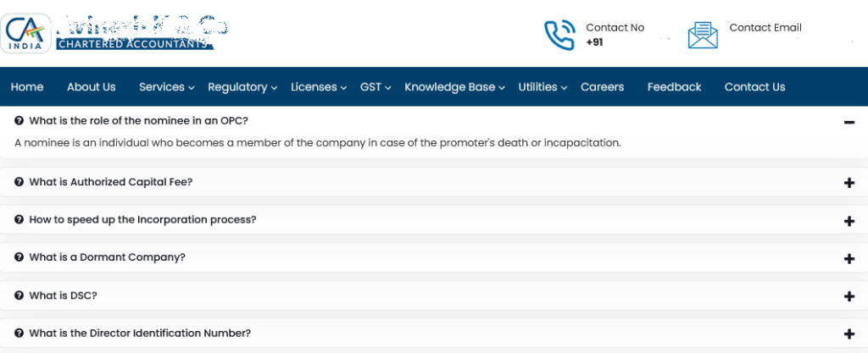Expand 'How to speed up the Incorporation process?'
Screen dimensions: 868x353
tap(142, 219)
